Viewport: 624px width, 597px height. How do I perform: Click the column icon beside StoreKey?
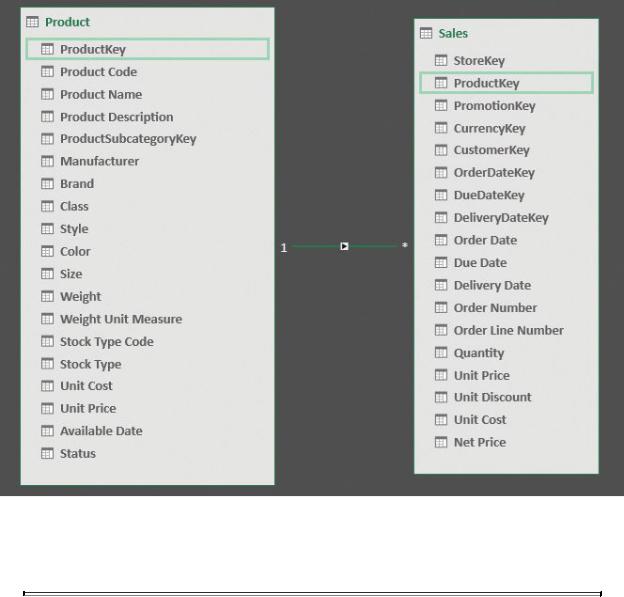click(441, 60)
